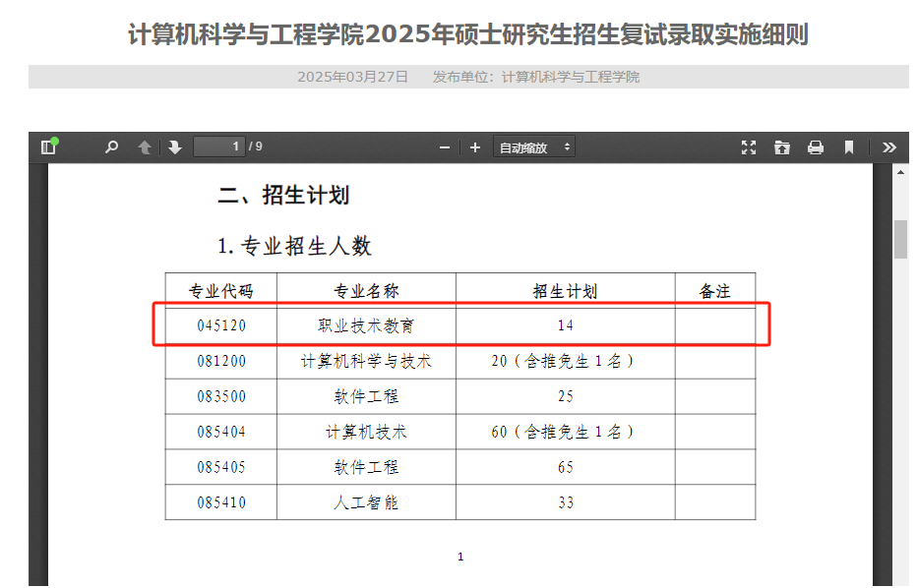The height and width of the screenshot is (588, 918).
Task: Zoom out with the minus button
Action: point(445,148)
